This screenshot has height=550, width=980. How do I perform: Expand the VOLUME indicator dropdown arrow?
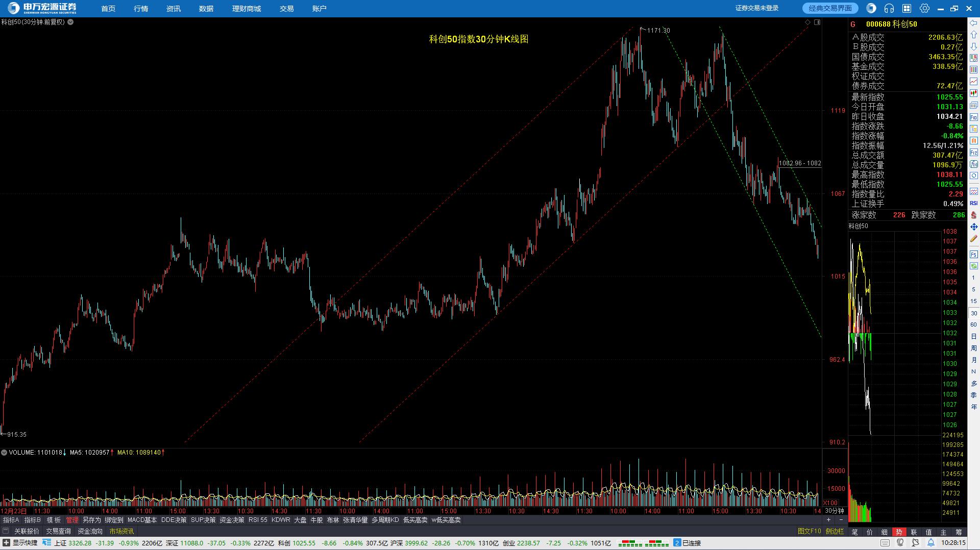[4, 453]
